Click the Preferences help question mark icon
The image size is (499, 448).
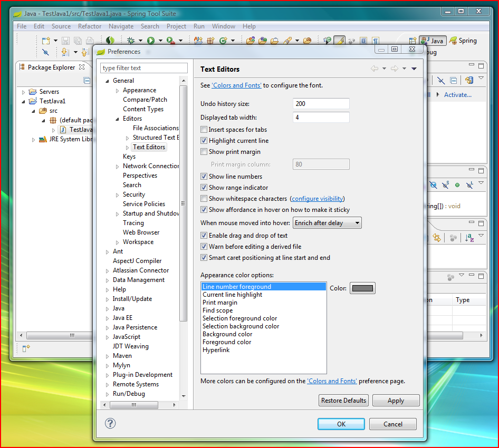110,423
